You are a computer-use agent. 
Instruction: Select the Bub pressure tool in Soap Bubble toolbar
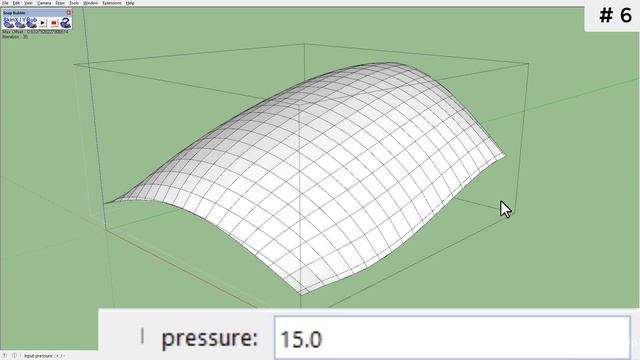[x=31, y=22]
